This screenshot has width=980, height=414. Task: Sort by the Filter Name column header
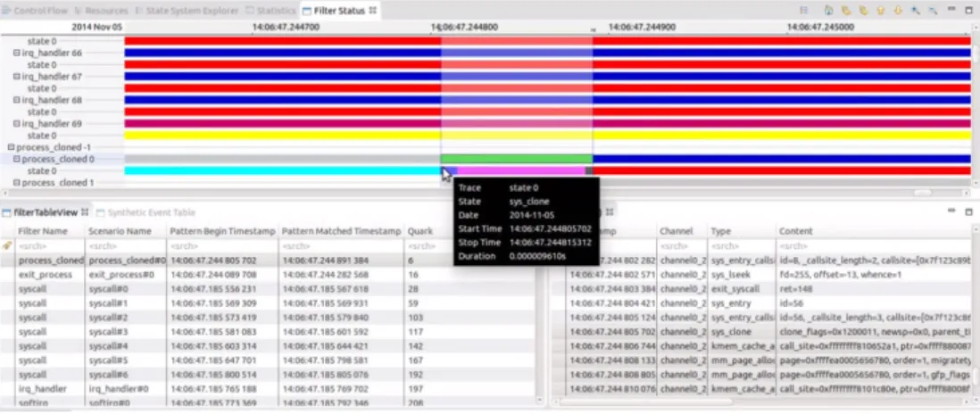click(x=49, y=231)
